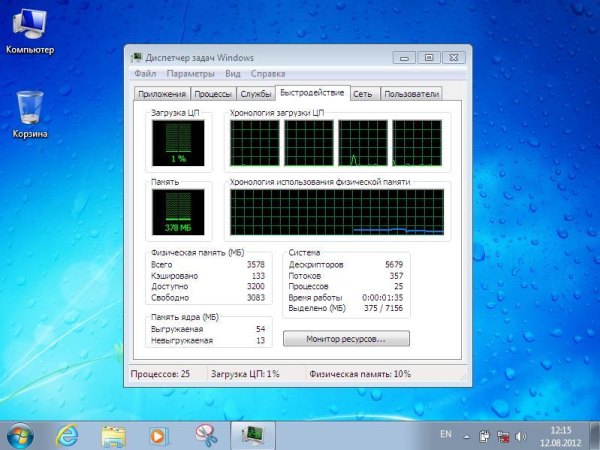Open the Snipping Tool scissors taskbar icon
This screenshot has width=600, height=450.
pos(205,435)
